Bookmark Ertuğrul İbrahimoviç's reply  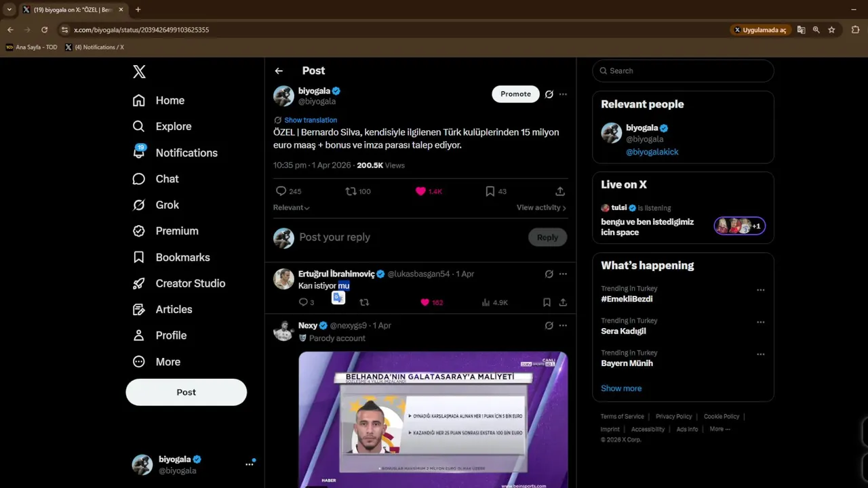coord(547,302)
